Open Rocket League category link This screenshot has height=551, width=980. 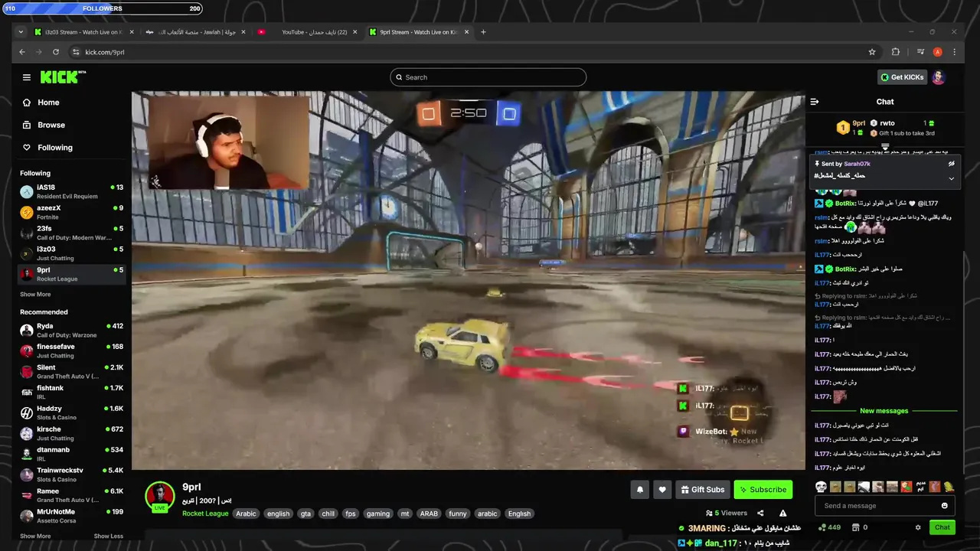(205, 514)
